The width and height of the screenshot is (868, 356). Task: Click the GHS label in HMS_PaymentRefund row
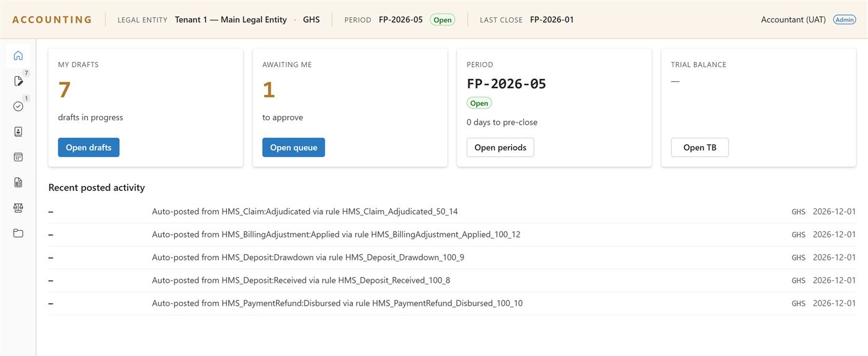click(x=799, y=303)
